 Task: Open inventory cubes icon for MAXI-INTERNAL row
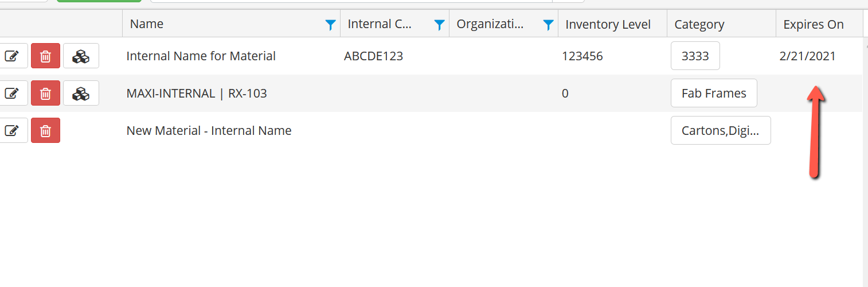81,93
